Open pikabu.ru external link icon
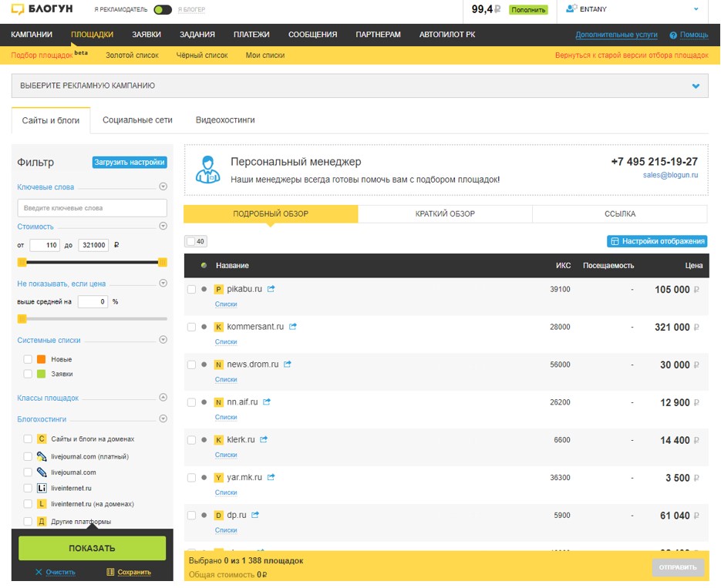Viewport: 721px width, 588px height. click(x=271, y=289)
